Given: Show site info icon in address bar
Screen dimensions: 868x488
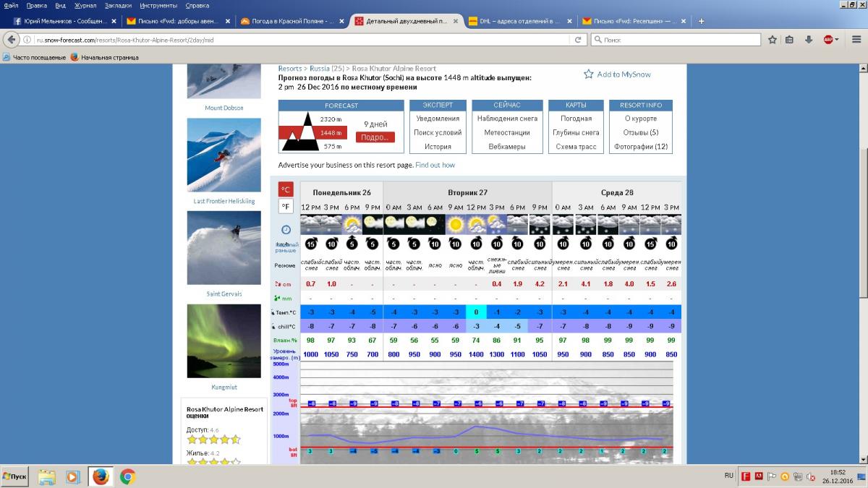Looking at the screenshot, I should pos(27,40).
